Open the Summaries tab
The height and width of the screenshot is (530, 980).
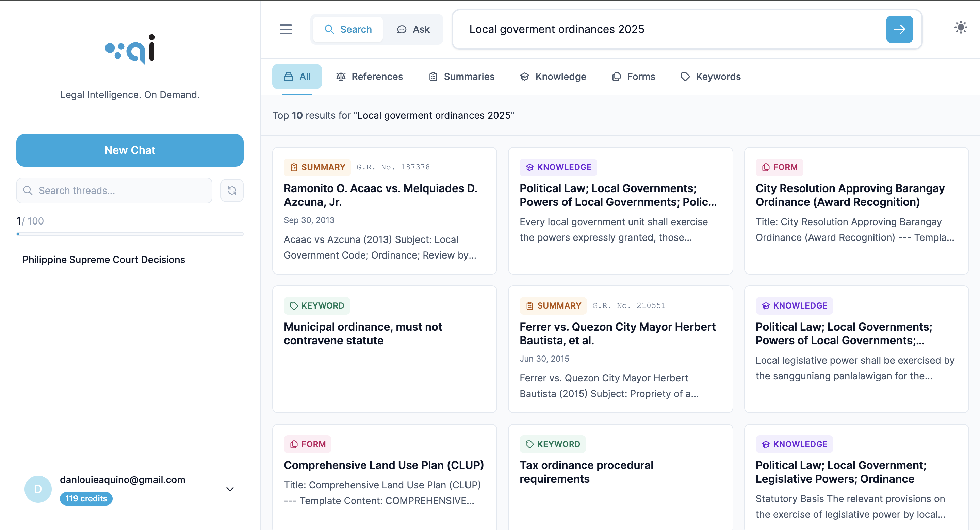pos(461,77)
